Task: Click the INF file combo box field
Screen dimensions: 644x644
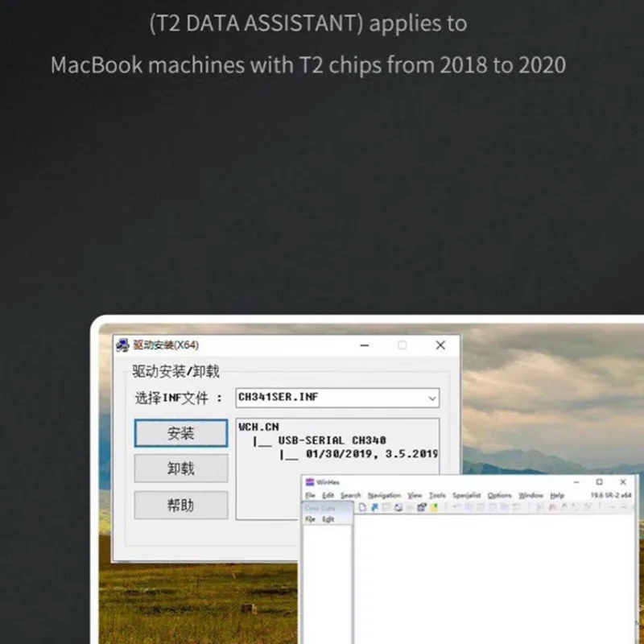Action: tap(337, 398)
